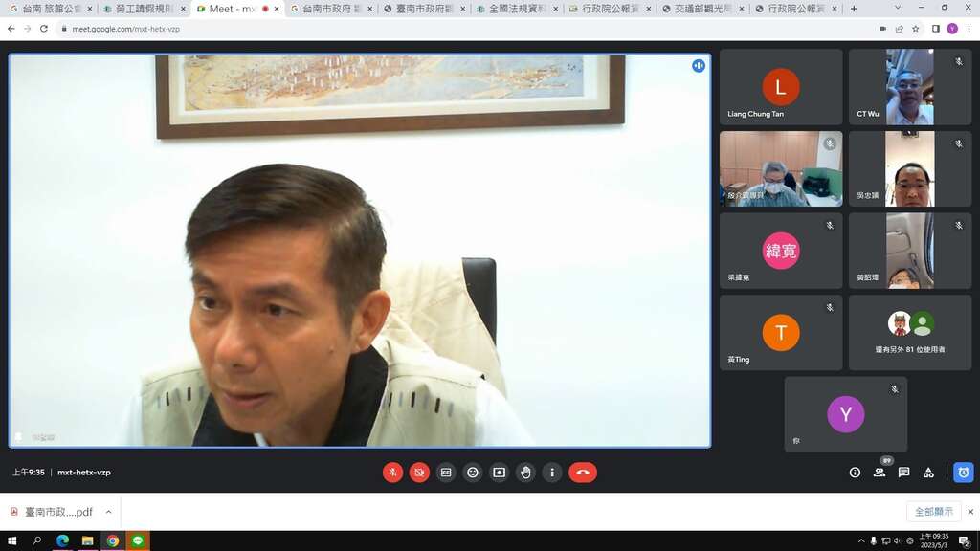Click the present screen icon

pyautogui.click(x=499, y=473)
